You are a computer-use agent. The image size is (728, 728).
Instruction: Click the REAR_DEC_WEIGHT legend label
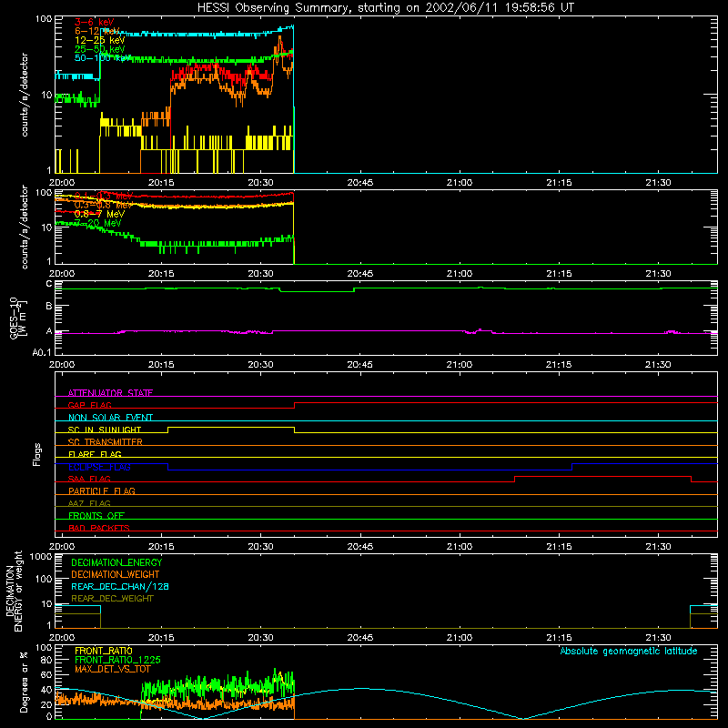(112, 599)
